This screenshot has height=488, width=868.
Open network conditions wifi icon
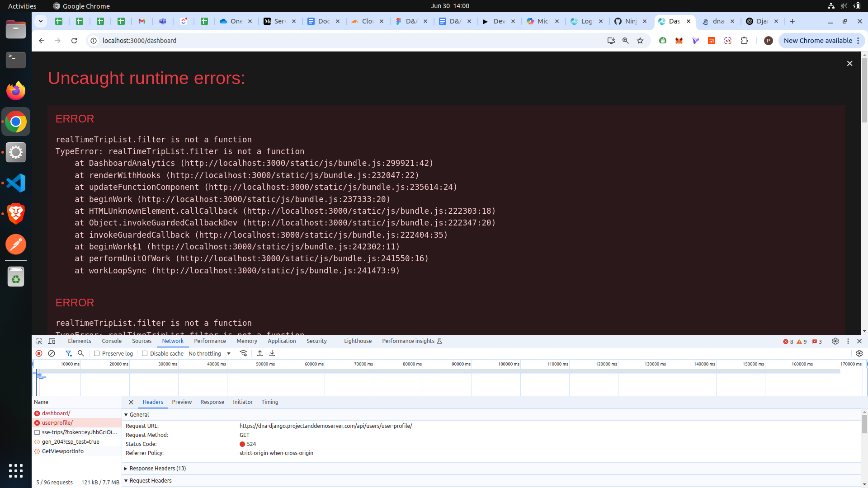[x=243, y=353]
